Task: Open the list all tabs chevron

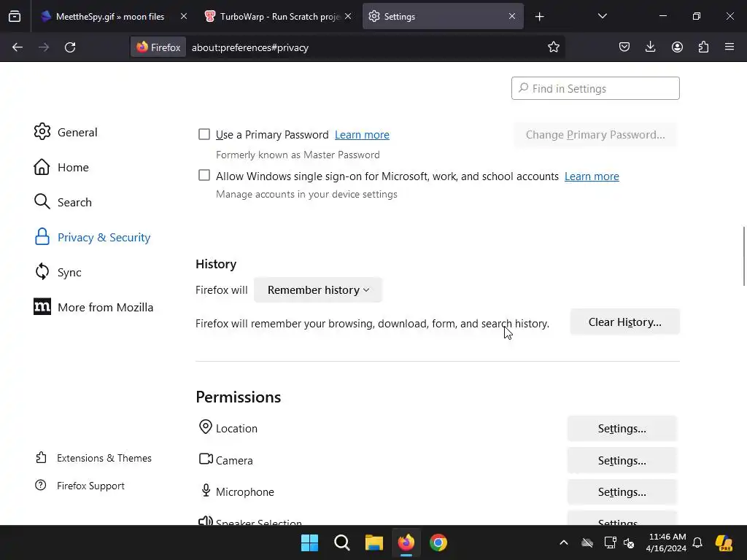Action: pos(603,16)
